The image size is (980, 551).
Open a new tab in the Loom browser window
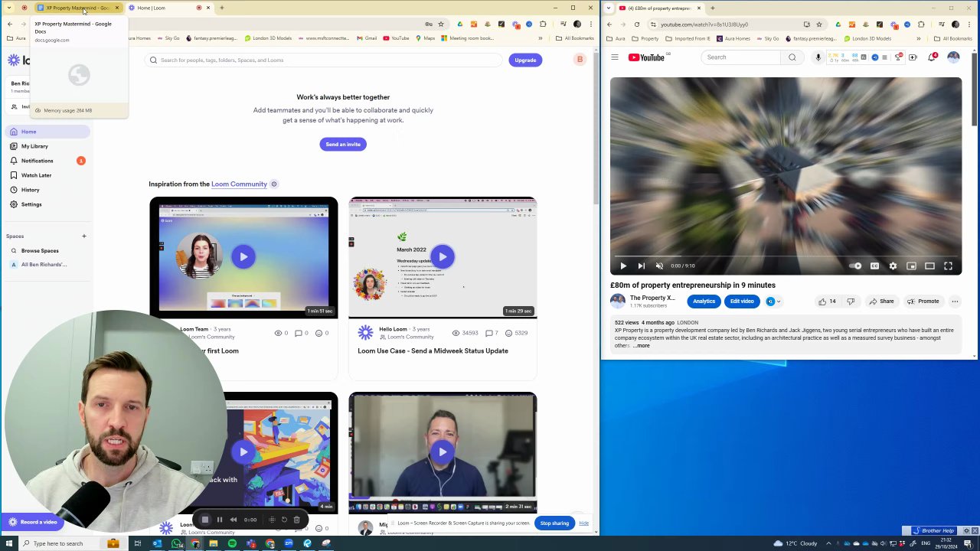pyautogui.click(x=222, y=8)
